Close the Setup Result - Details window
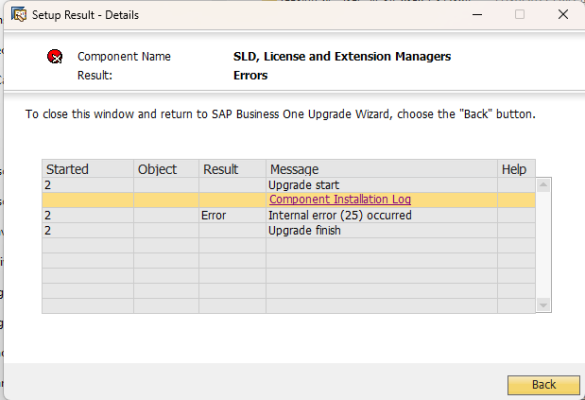The height and width of the screenshot is (400, 585). click(563, 15)
